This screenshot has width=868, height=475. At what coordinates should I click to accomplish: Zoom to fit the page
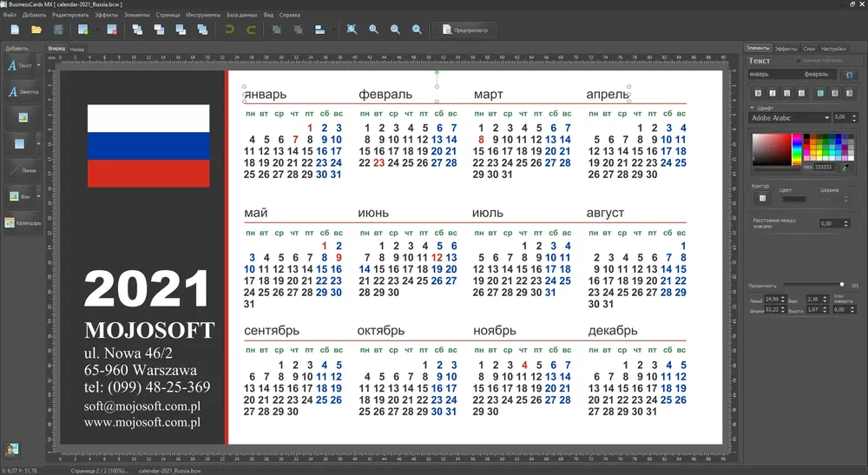(352, 30)
